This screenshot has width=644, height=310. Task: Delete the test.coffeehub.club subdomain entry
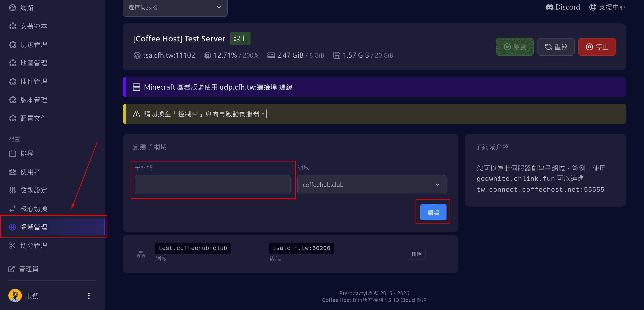pyautogui.click(x=416, y=254)
